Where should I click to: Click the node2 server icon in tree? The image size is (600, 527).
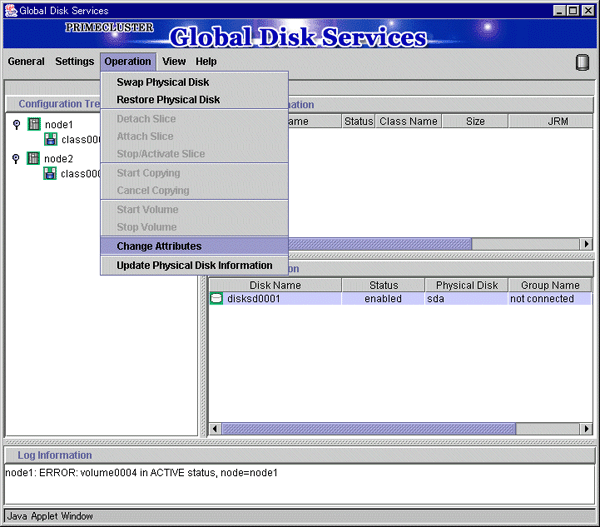34,158
